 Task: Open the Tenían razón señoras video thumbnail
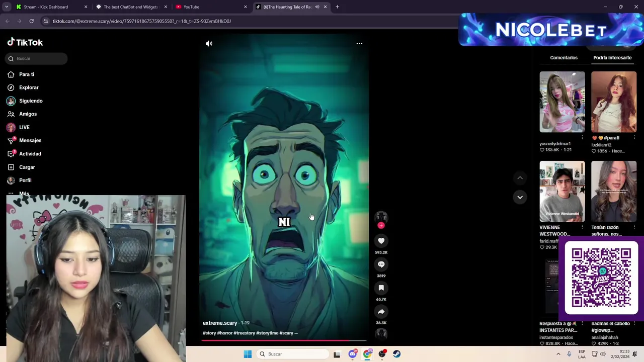click(614, 191)
